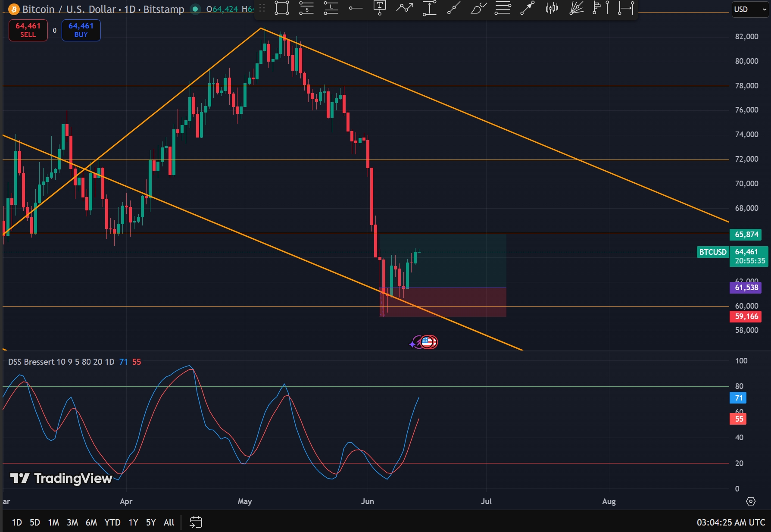Image resolution: width=771 pixels, height=532 pixels.
Task: Select the Brush drawing tool
Action: [478, 8]
